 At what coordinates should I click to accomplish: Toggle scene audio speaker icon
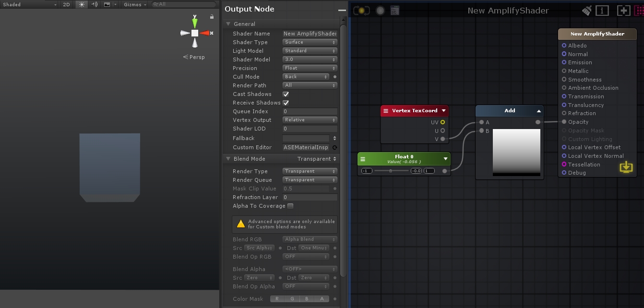pos(94,4)
